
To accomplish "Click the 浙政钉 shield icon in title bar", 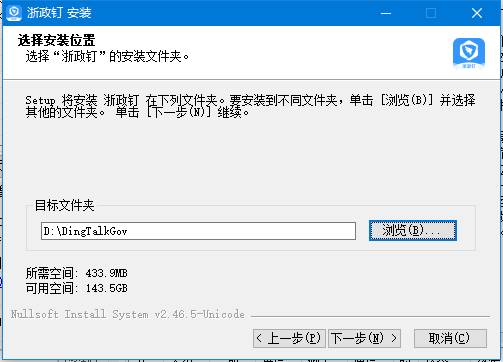I will tap(14, 13).
